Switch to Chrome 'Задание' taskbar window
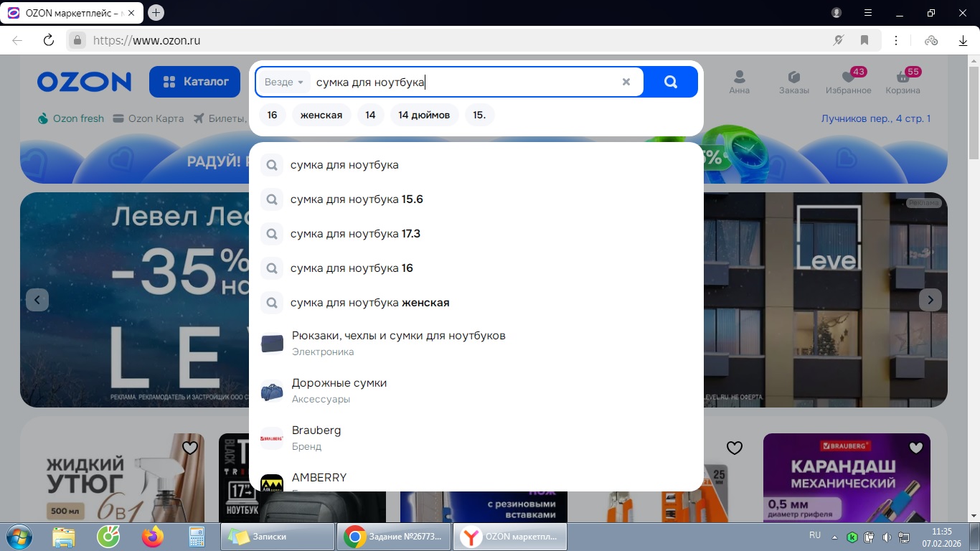980x551 pixels. click(394, 537)
